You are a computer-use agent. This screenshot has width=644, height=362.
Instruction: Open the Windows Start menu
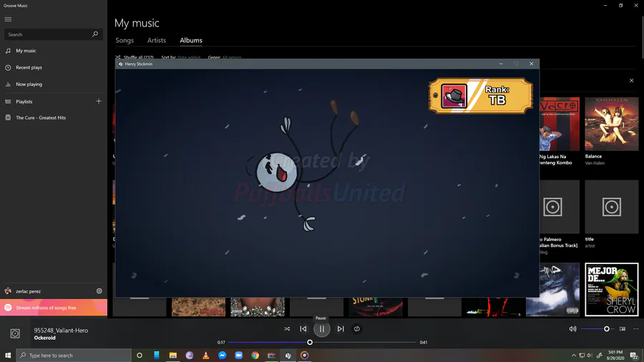(8, 356)
